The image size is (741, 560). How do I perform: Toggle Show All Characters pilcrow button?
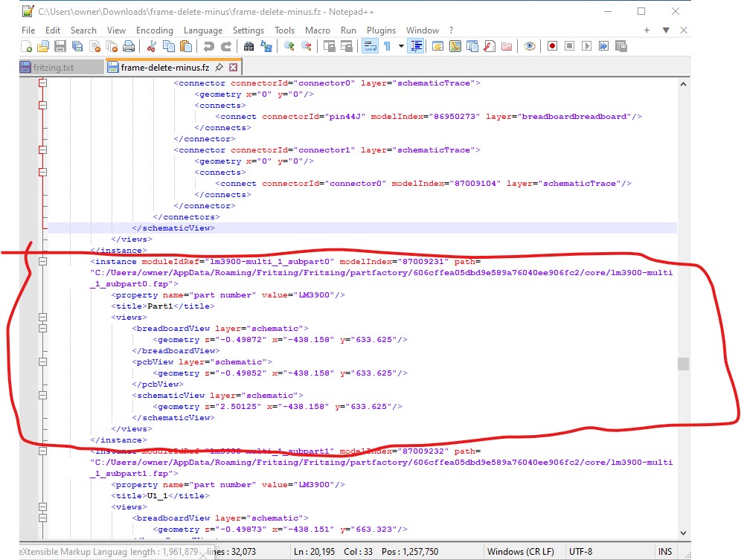pyautogui.click(x=387, y=46)
